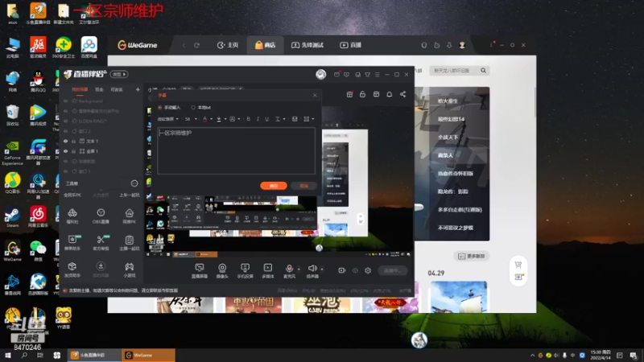Expand the text color A dropdown arrow
The width and height of the screenshot is (644, 362).
pyautogui.click(x=211, y=119)
